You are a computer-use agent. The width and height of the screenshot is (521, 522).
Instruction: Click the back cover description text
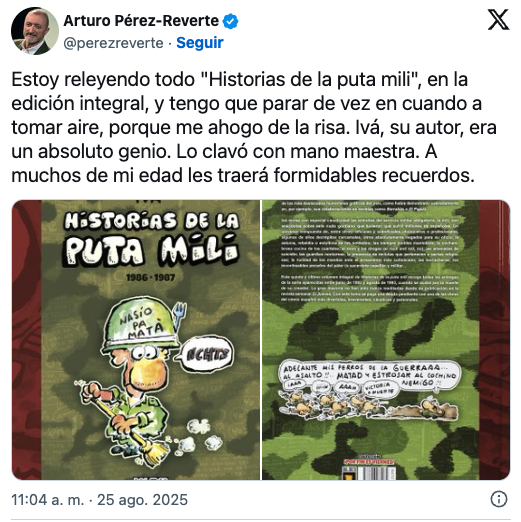tap(370, 251)
